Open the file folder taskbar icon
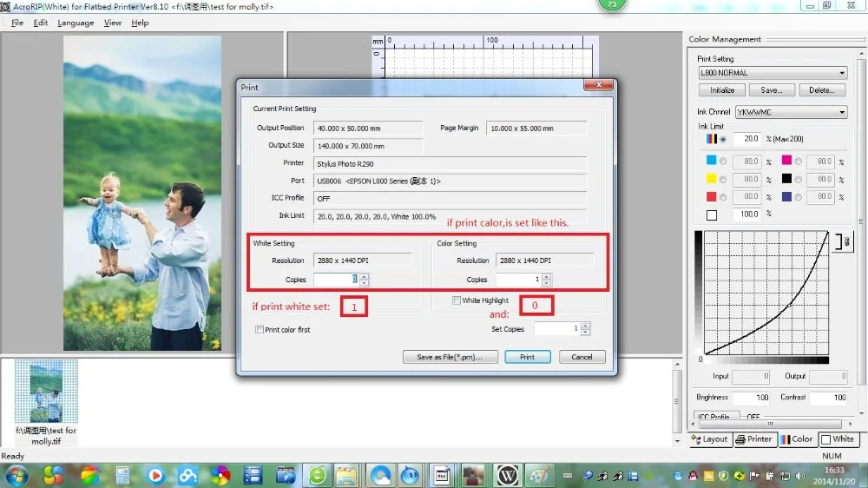Viewport: 868px width, 488px height. click(x=346, y=475)
